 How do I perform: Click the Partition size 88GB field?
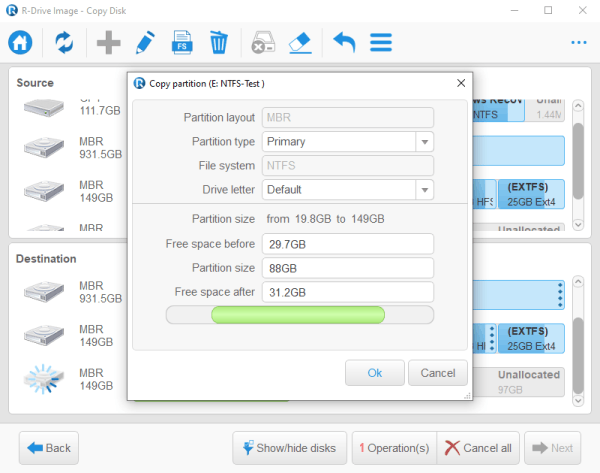347,268
